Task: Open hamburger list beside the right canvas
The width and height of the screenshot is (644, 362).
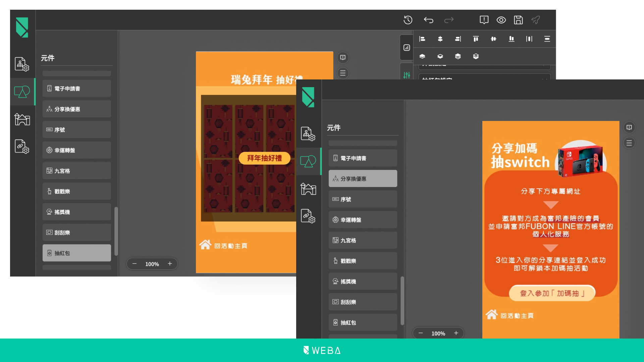Action: 629,143
